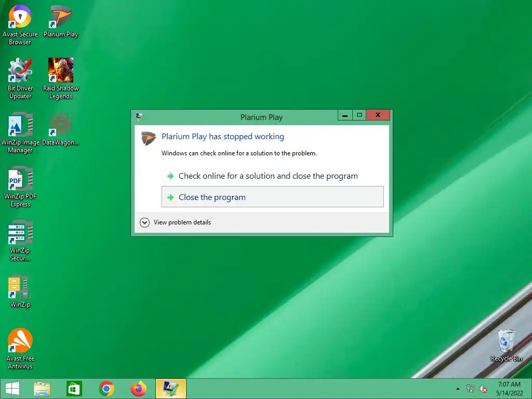This screenshot has width=532, height=399.
Task: Open the WinZip PDF Express icon
Action: pos(20,187)
